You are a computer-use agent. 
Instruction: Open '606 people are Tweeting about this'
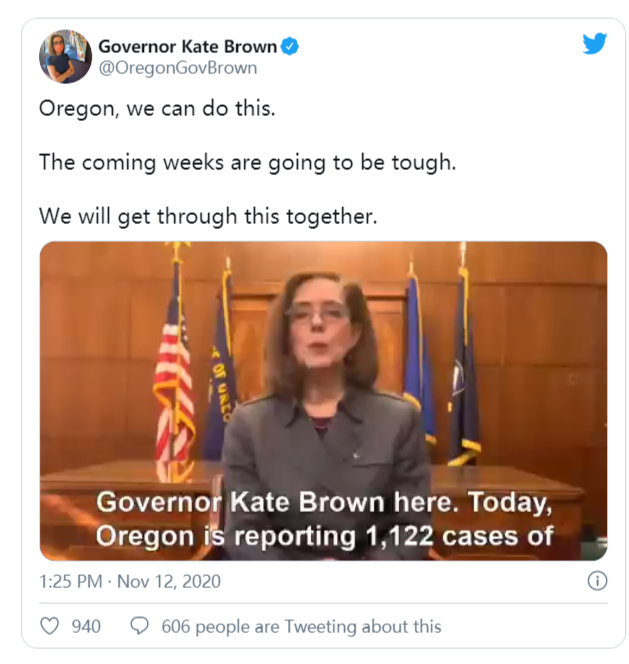point(301,626)
